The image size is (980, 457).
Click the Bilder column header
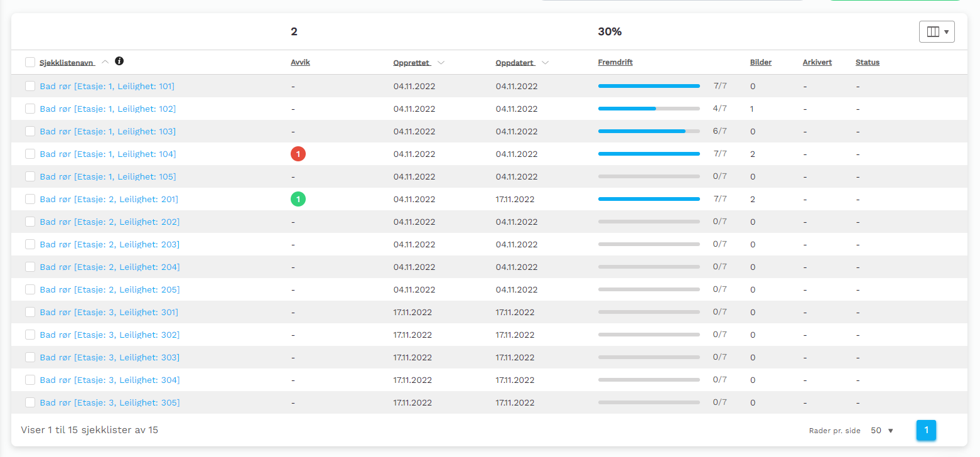760,62
